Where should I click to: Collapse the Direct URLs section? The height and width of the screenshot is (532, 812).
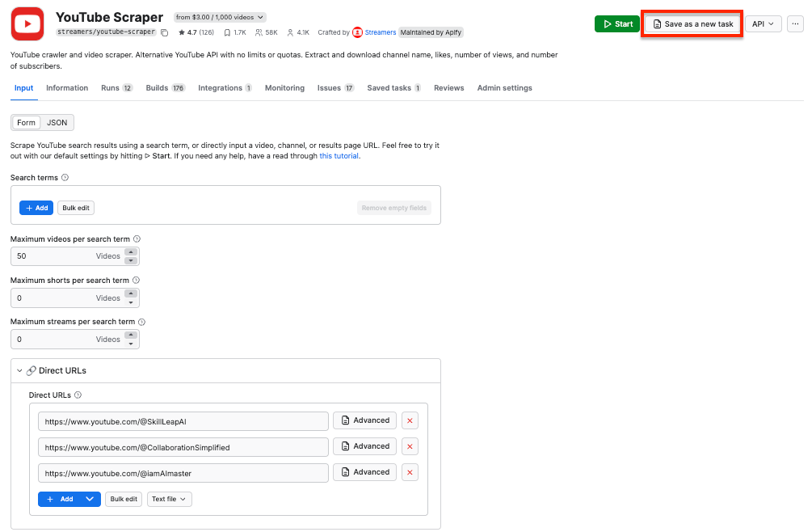coord(19,371)
